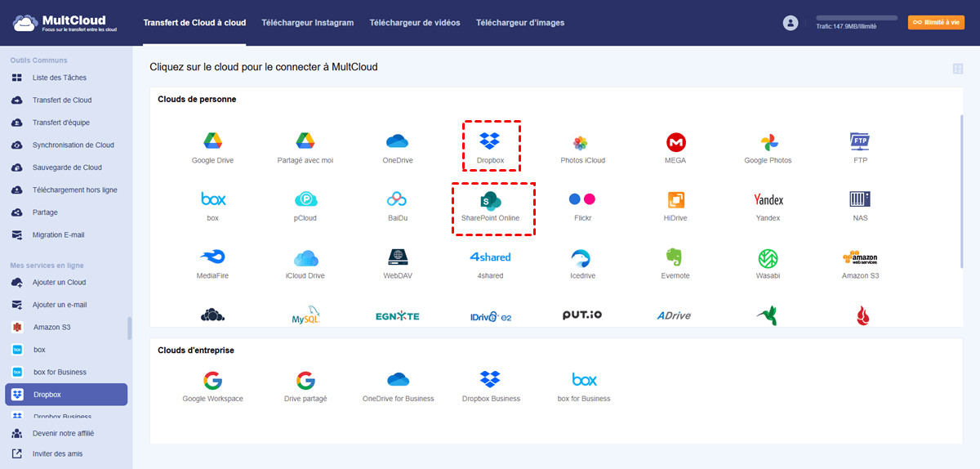Add OneDrive personal cloud
This screenshot has height=469, width=980.
398,142
